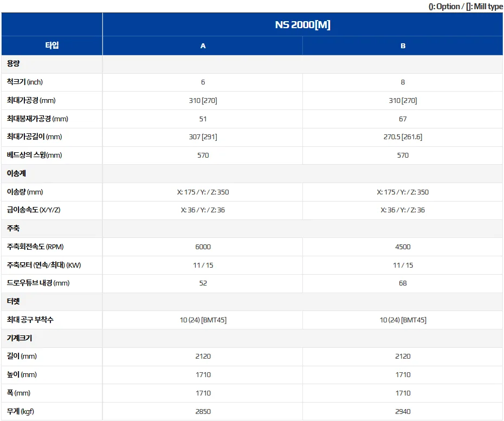Screen dimensions: 504x421
Task: Select the 최대가공경 (mm) label
Action: click(x=31, y=100)
